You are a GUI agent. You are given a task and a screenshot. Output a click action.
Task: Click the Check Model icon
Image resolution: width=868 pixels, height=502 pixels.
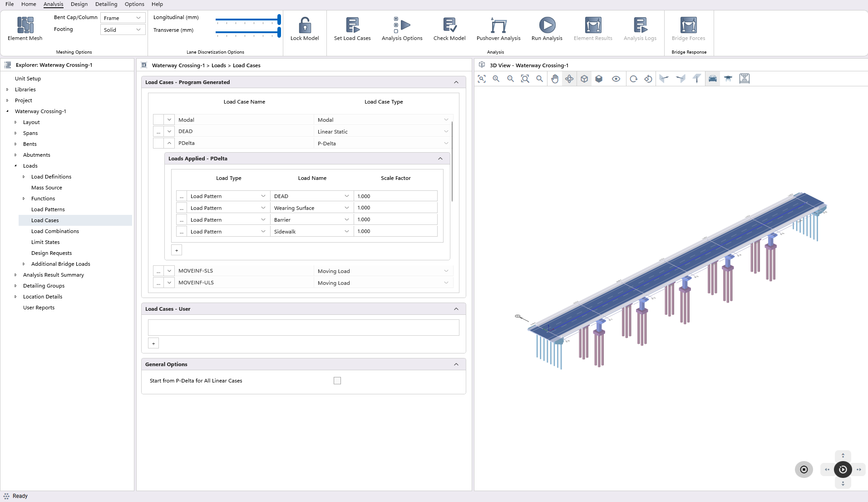(449, 25)
